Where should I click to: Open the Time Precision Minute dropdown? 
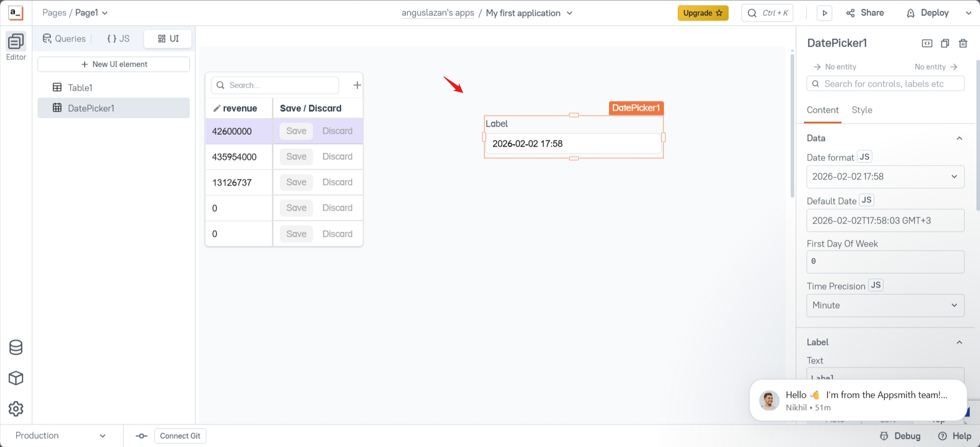885,306
